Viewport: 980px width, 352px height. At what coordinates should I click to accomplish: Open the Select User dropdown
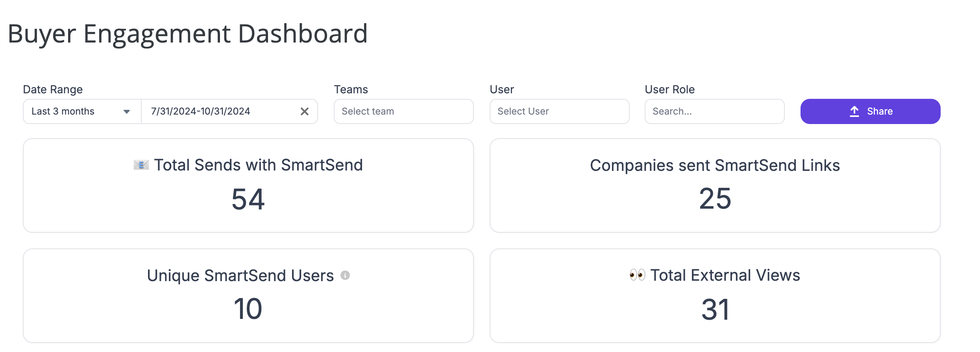click(559, 111)
